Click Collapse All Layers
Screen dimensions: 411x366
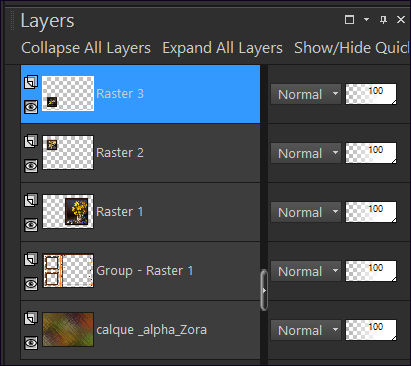pos(86,48)
